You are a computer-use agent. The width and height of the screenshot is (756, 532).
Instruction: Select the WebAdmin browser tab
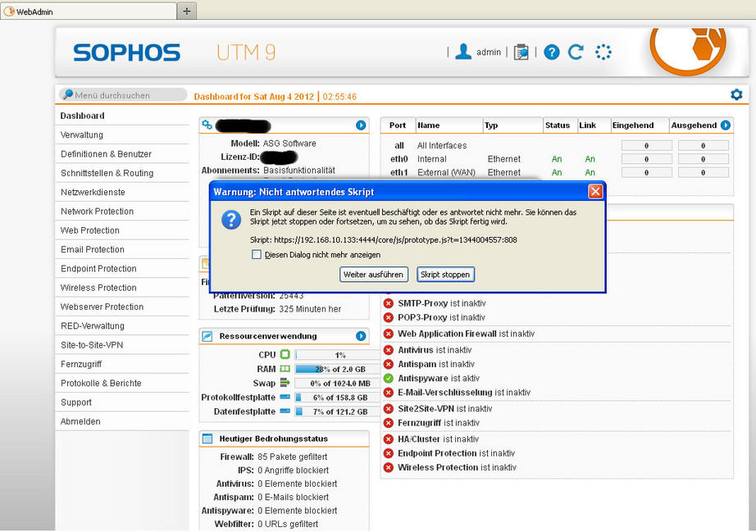click(89, 11)
